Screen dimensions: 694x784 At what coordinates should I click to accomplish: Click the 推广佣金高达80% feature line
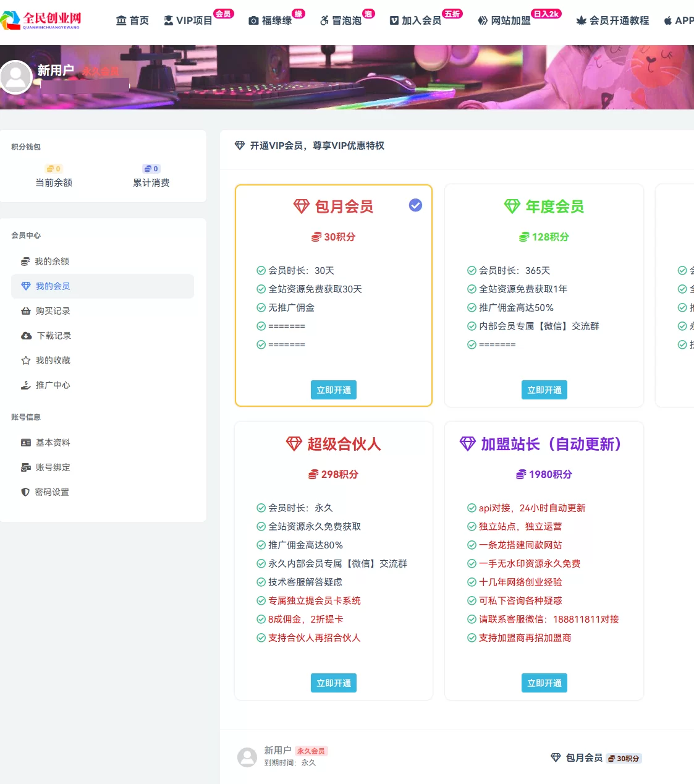(x=300, y=545)
